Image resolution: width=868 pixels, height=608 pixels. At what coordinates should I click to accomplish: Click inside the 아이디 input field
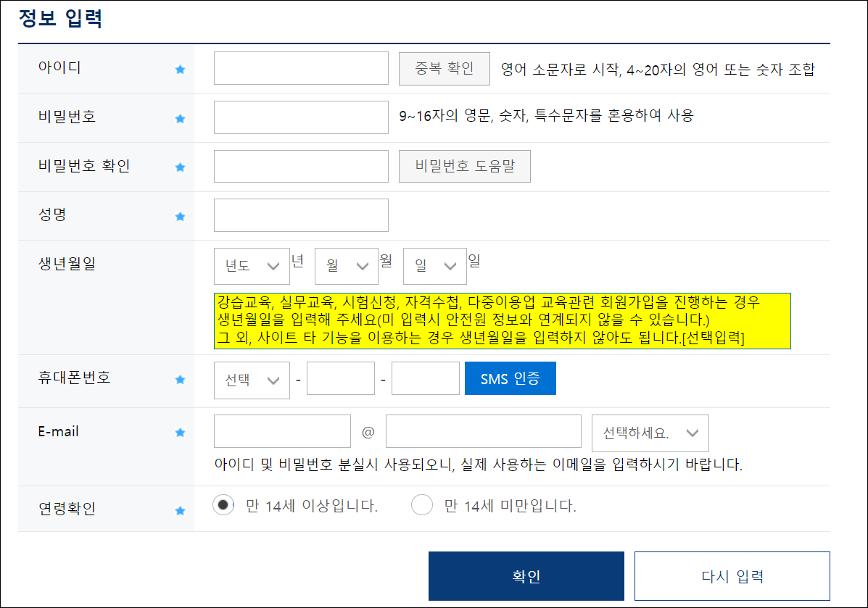300,67
